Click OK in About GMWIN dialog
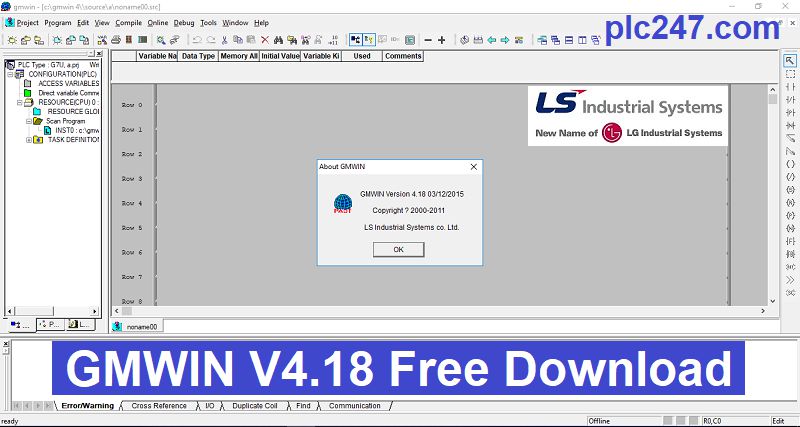The image size is (800, 427). tap(398, 249)
